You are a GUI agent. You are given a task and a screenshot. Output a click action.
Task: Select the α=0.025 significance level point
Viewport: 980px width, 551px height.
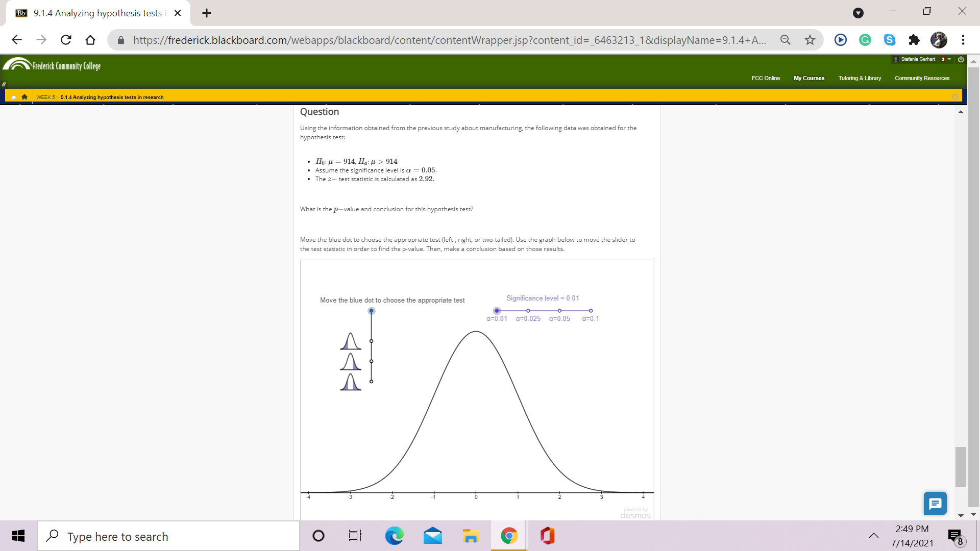528,310
